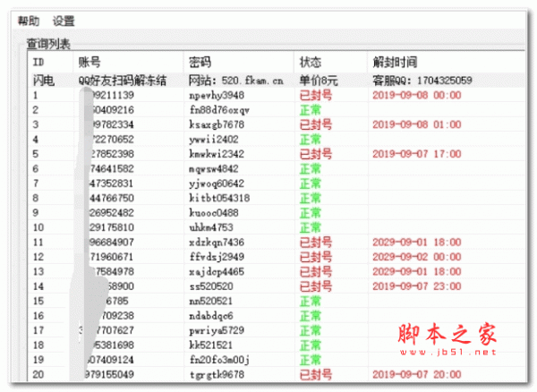Image resolution: width=537 pixels, height=392 pixels.
Task: Click 正常 status in row 10
Action: pos(311,227)
